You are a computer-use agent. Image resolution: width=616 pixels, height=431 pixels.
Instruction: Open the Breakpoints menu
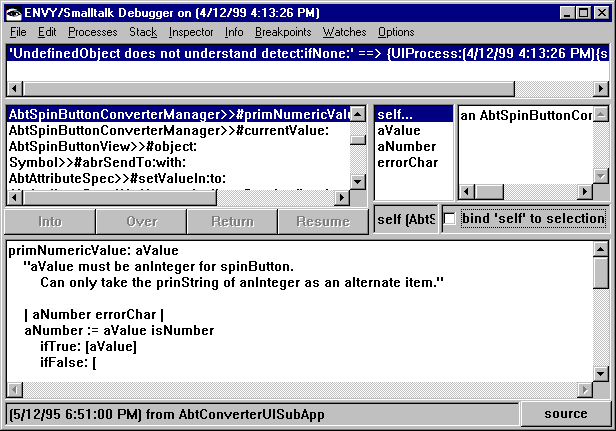click(x=282, y=32)
